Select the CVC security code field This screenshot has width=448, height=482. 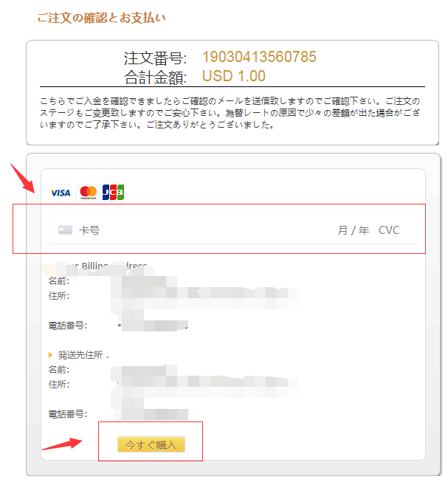(389, 230)
